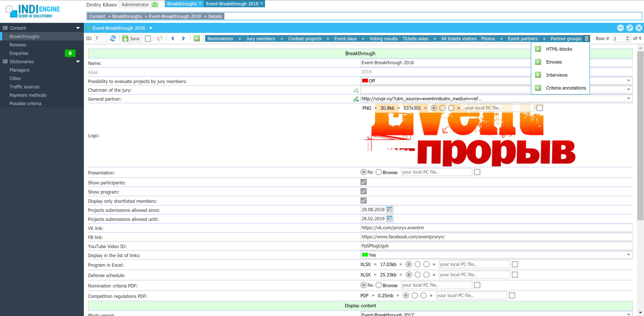The width and height of the screenshot is (644, 316).
Task: Open calendar for Projects submissions allowed since
Action: tap(389, 209)
